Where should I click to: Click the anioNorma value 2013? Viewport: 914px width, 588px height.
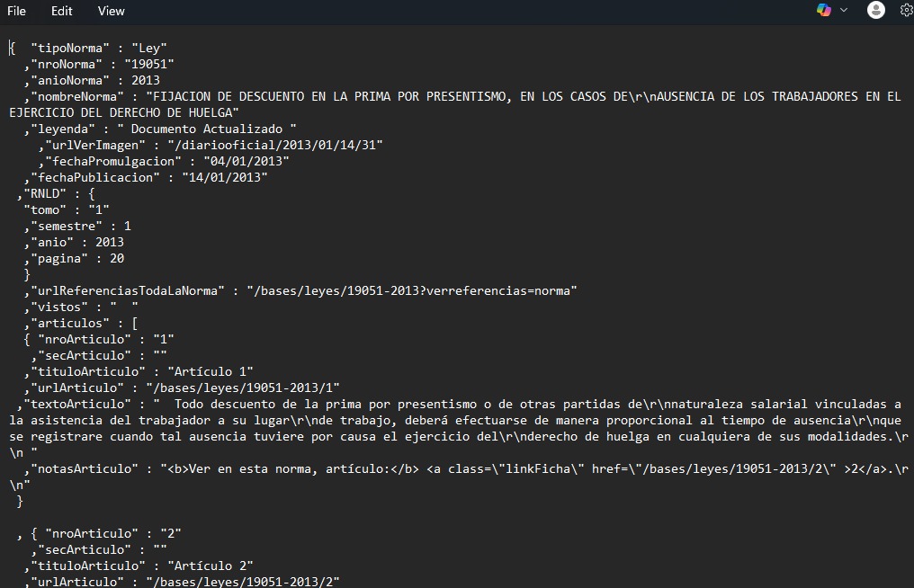[145, 80]
